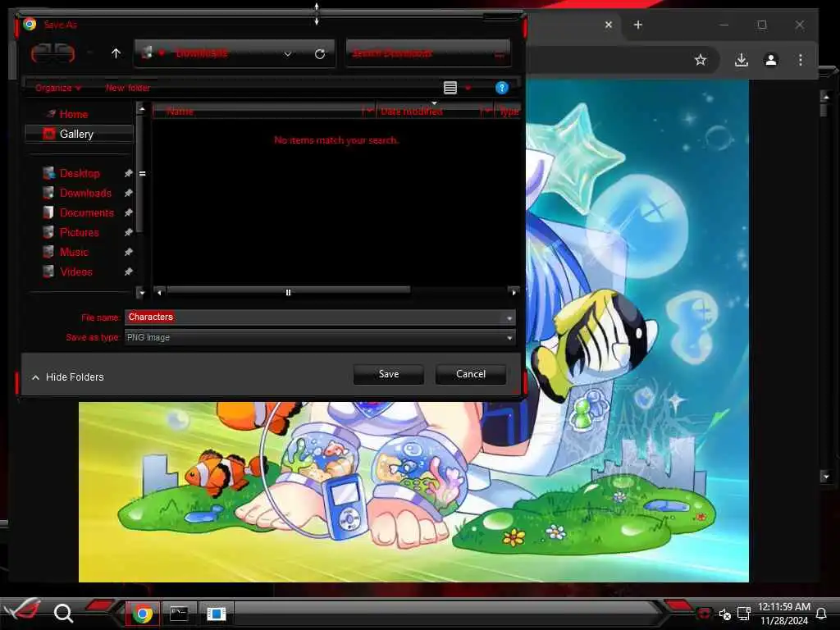840x630 pixels.
Task: Click the Save button
Action: coord(388,374)
